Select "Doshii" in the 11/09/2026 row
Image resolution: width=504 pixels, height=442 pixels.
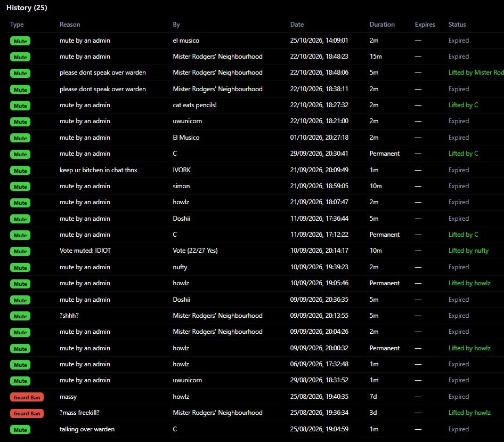point(182,219)
